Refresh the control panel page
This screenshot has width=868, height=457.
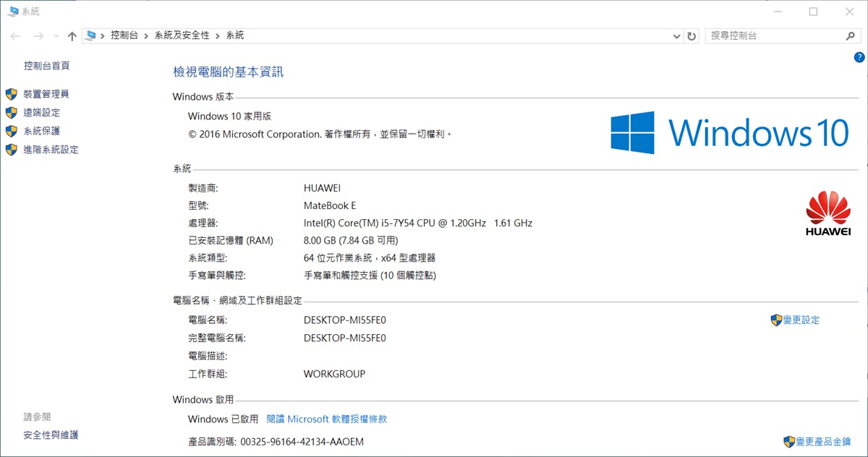692,35
